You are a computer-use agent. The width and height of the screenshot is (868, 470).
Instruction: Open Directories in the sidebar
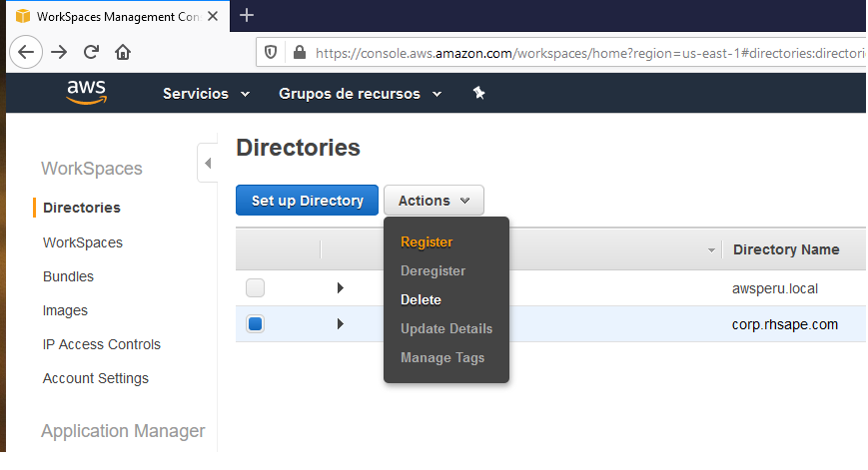tap(82, 208)
